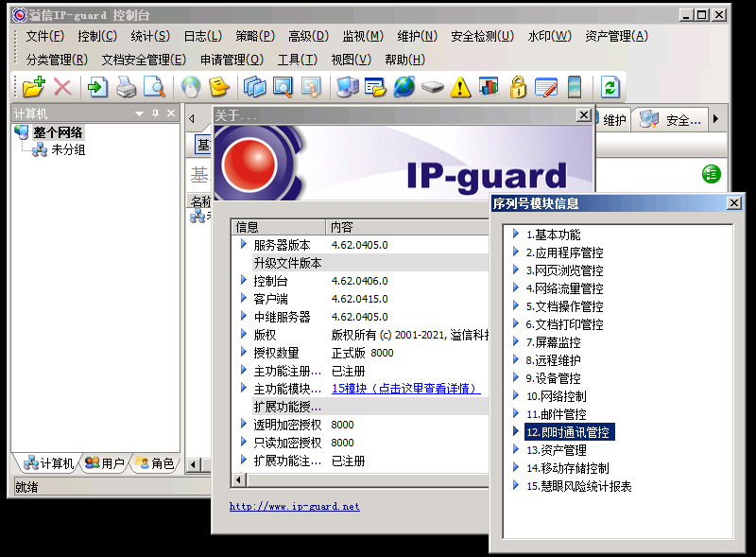Open print preview magnifier page icon
Image resolution: width=756 pixels, height=557 pixels.
pos(155,88)
